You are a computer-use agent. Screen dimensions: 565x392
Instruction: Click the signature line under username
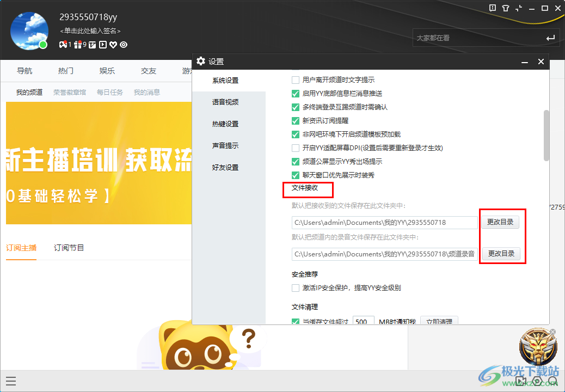click(90, 31)
